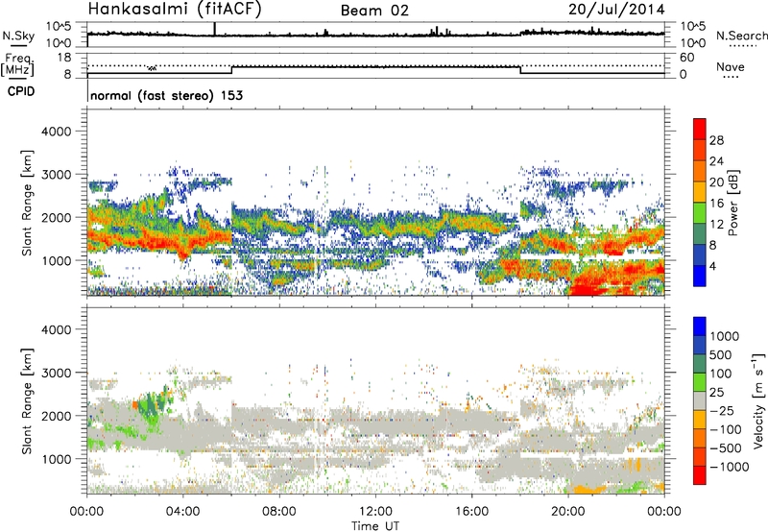Select the N.Sky legend label
Viewport: 768px width, 532px height.
click(18, 36)
